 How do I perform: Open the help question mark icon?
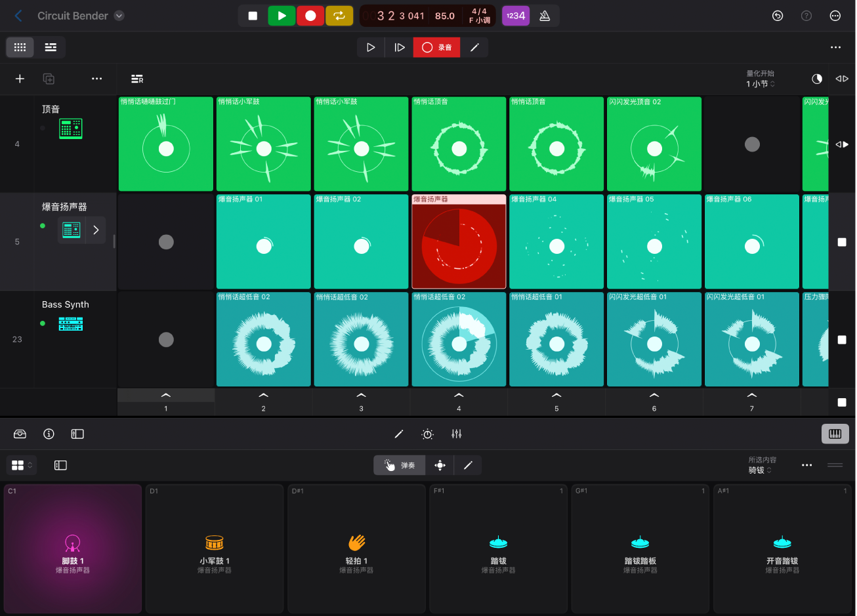click(806, 16)
